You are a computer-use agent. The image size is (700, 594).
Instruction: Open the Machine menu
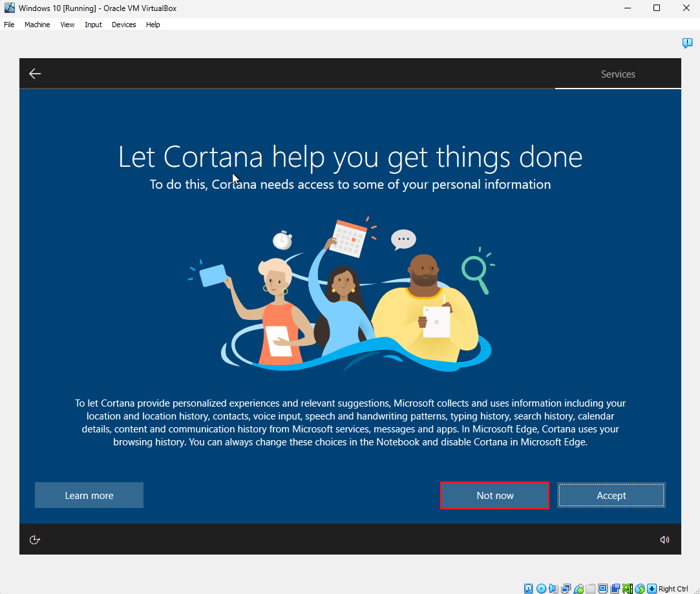click(x=37, y=25)
